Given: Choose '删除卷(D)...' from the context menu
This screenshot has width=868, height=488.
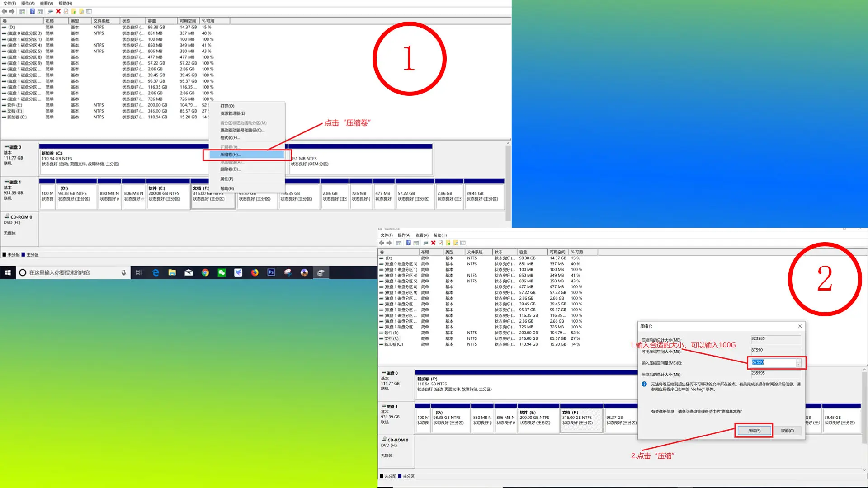Looking at the screenshot, I should [231, 169].
